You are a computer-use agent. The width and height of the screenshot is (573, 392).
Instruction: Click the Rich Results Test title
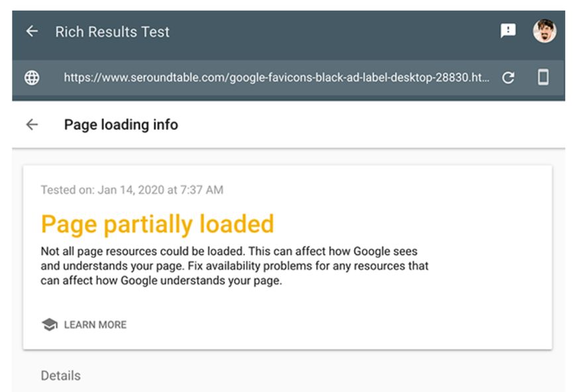[x=112, y=32]
